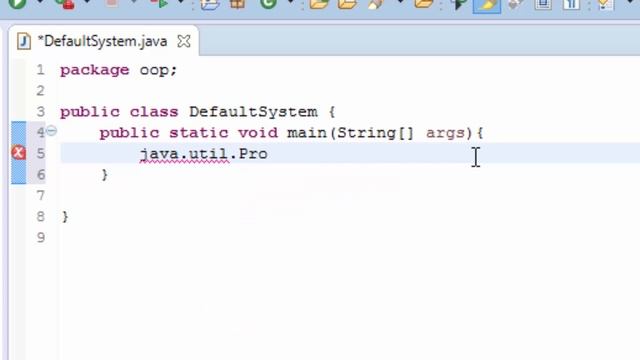Collapse the main method fold on line 4

[x=51, y=131]
